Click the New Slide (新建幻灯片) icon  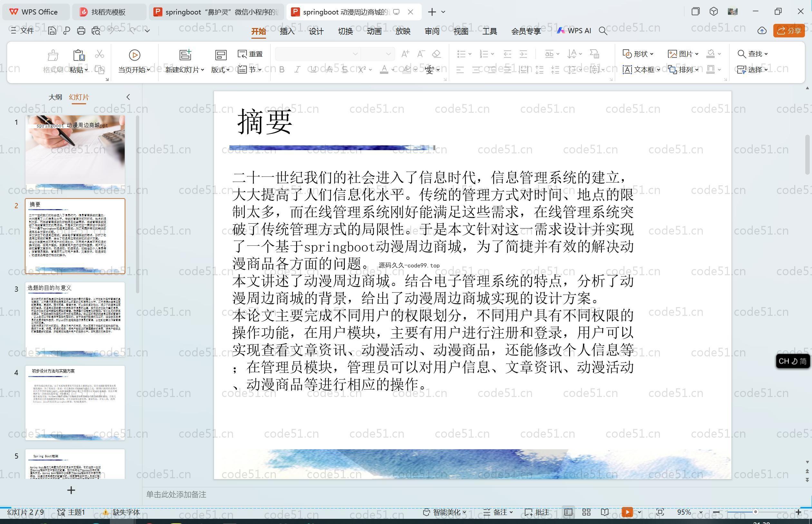pos(185,55)
